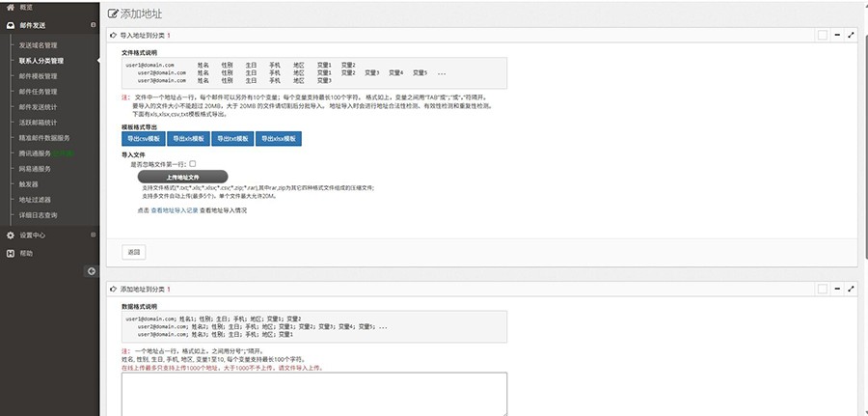Minimize the 导入地址到分类 panel
This screenshot has height=416, width=868.
click(x=837, y=35)
